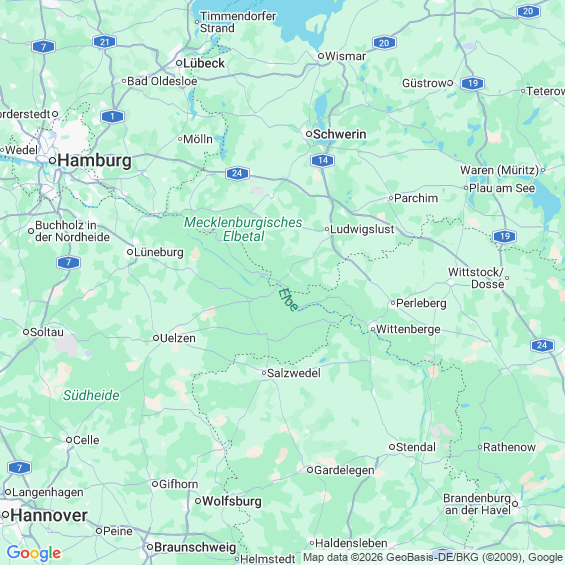Click the A7 highway shield near Lüneburg
This screenshot has height=565, width=565.
coord(68,262)
